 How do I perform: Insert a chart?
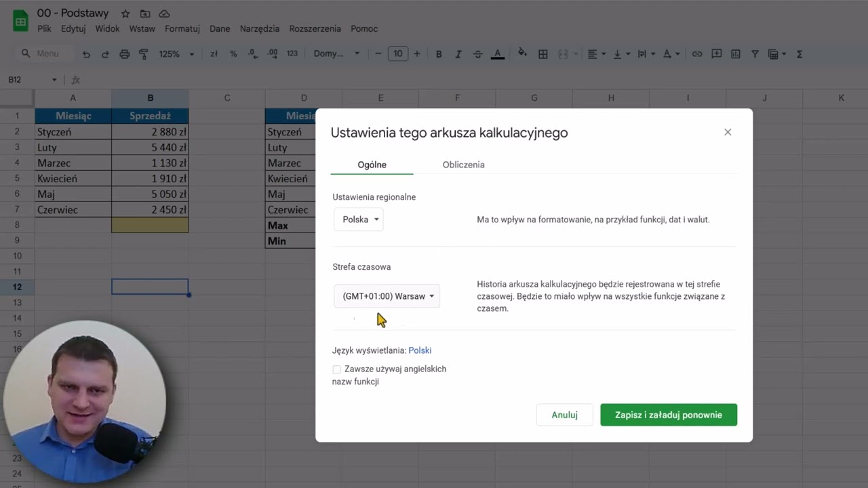click(735, 54)
